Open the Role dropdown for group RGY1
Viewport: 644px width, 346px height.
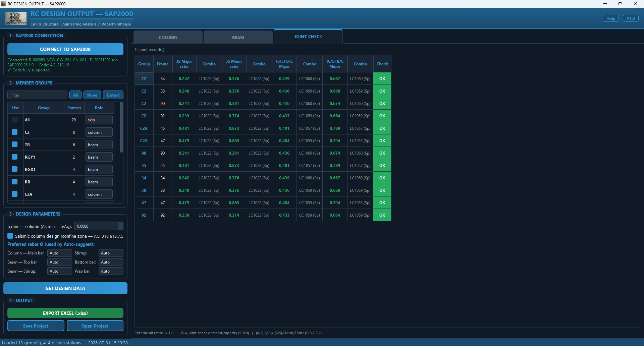click(x=99, y=157)
